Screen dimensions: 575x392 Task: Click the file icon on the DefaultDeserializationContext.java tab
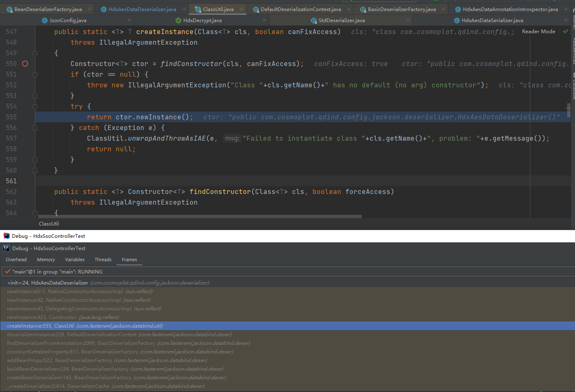pos(256,9)
